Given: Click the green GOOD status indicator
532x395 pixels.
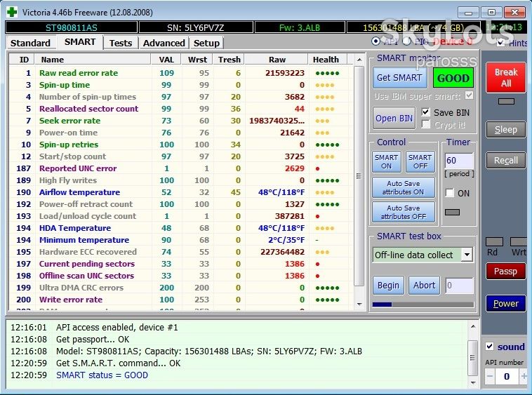Looking at the screenshot, I should point(453,78).
